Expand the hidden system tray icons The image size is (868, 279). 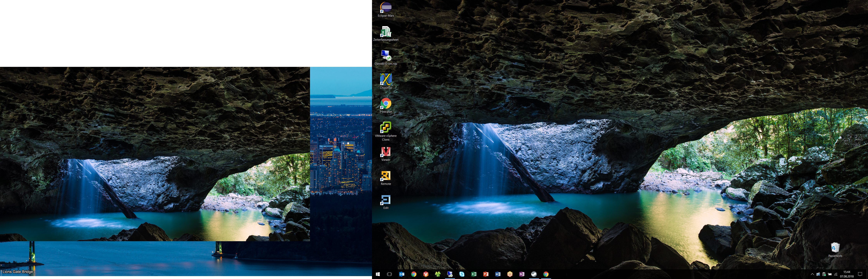coord(812,274)
